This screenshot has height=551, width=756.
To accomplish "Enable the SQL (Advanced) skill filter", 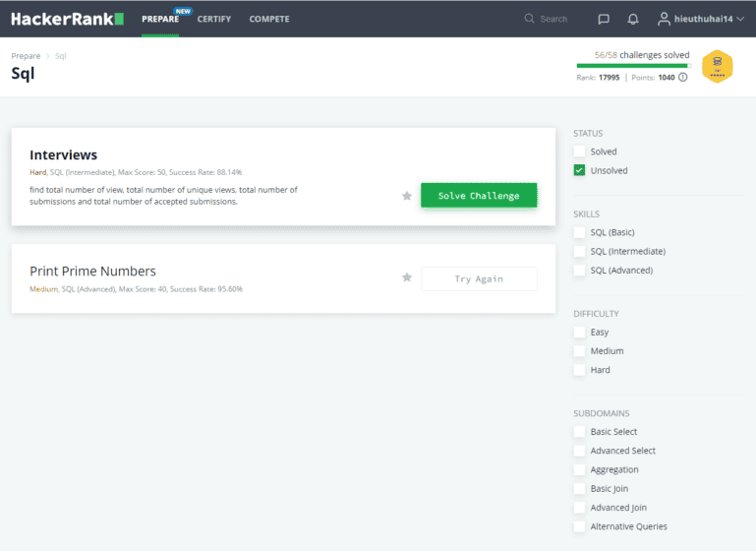I will pos(580,271).
